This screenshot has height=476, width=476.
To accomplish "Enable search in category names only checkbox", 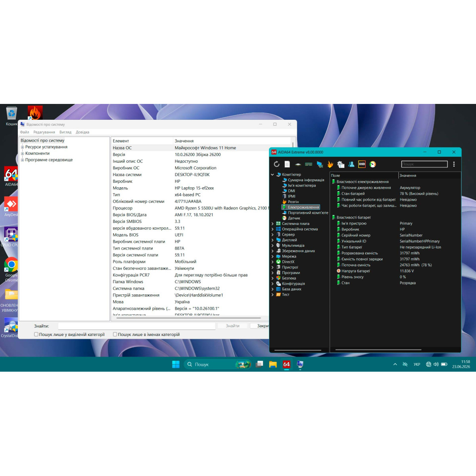I will coord(115,334).
